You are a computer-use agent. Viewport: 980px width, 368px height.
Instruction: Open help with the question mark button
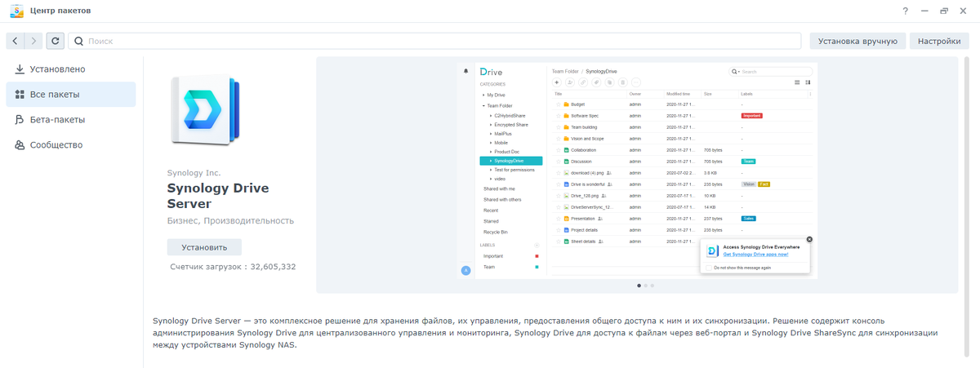pos(905,11)
